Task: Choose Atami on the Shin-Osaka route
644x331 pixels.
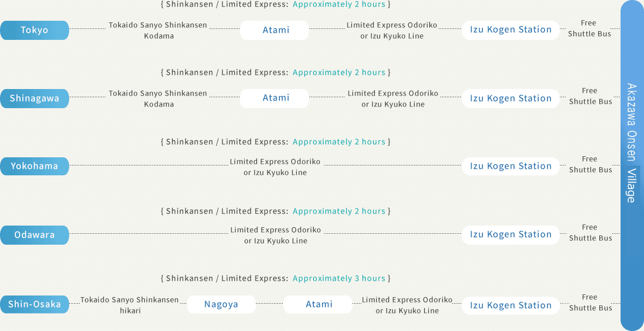Action: pos(318,304)
